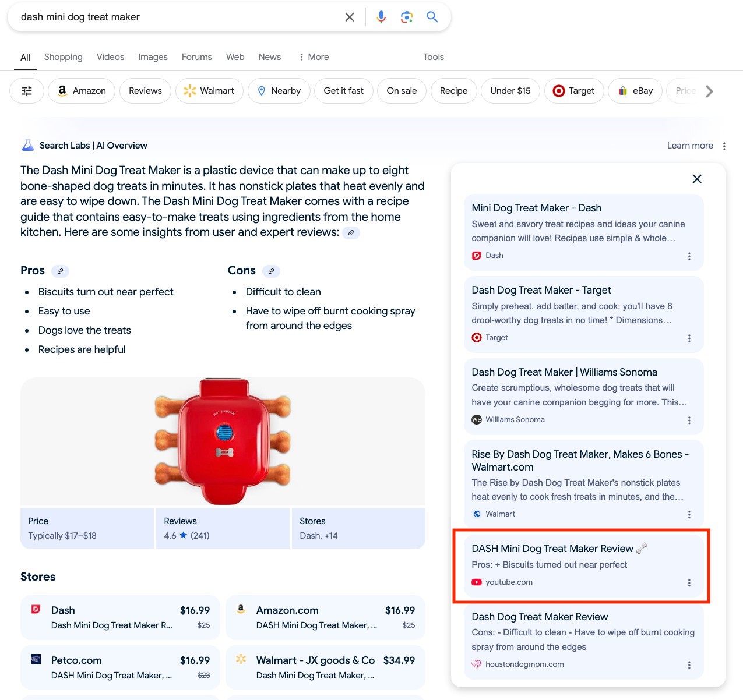This screenshot has height=700, width=743.
Task: Open Google Lens camera icon
Action: 406,17
